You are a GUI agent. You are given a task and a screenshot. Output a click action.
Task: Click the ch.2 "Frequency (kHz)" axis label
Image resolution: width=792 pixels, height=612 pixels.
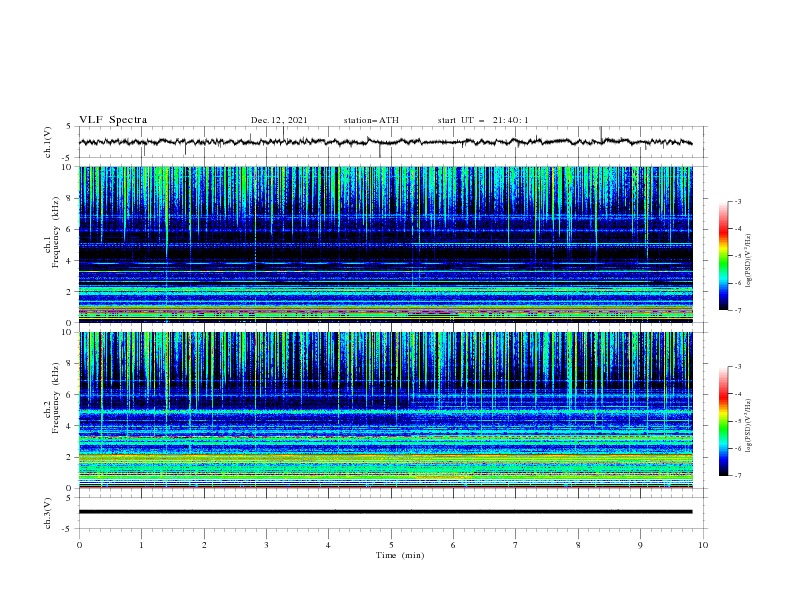56,398
